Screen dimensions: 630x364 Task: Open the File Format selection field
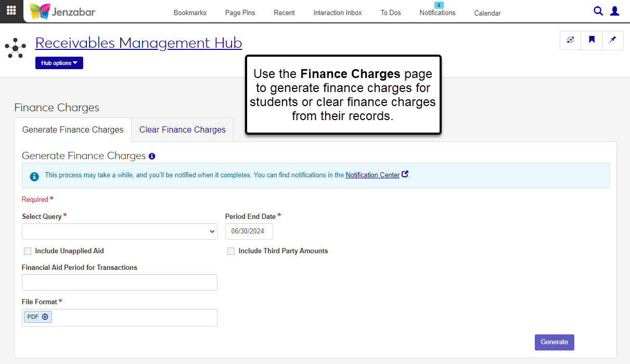(120, 318)
